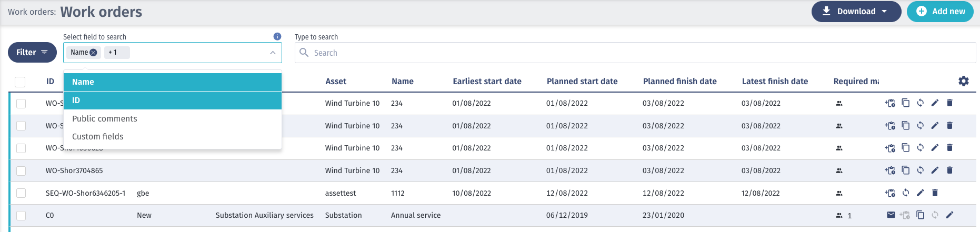
Task: Select the checkbox for the SEQ-WO-Shor6346205-1 row
Action: tap(21, 193)
